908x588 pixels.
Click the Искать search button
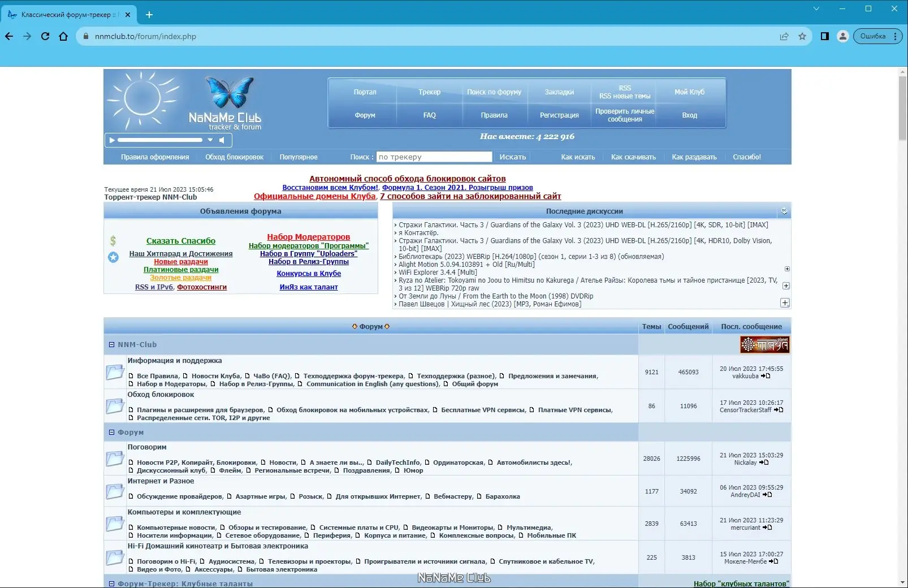point(513,157)
